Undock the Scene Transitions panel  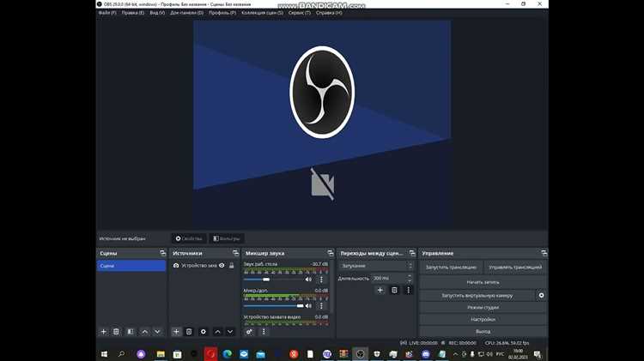click(x=412, y=253)
